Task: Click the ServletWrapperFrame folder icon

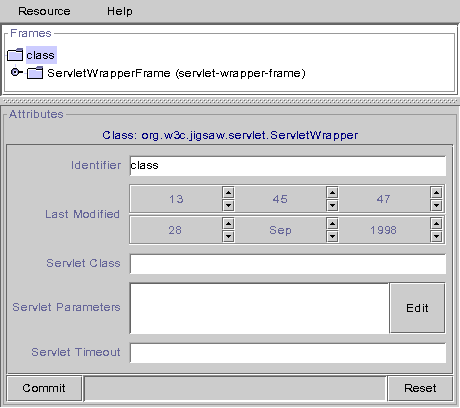Action: click(x=35, y=73)
